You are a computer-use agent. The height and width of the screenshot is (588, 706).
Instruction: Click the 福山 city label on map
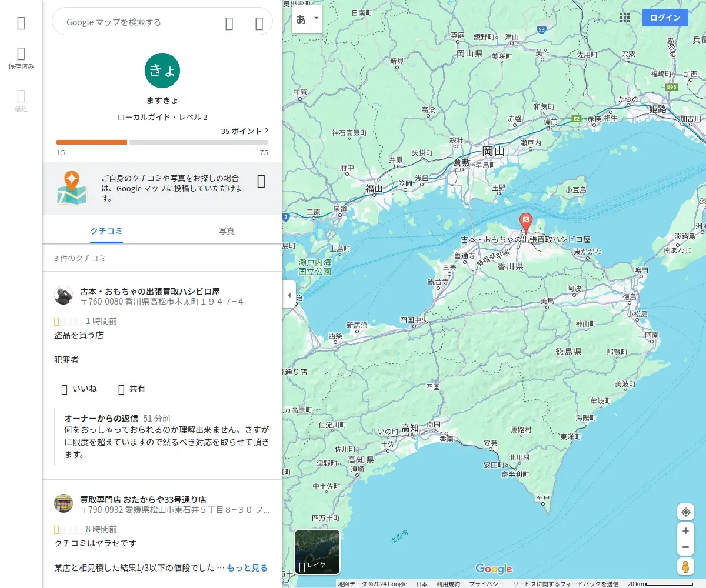tap(374, 189)
